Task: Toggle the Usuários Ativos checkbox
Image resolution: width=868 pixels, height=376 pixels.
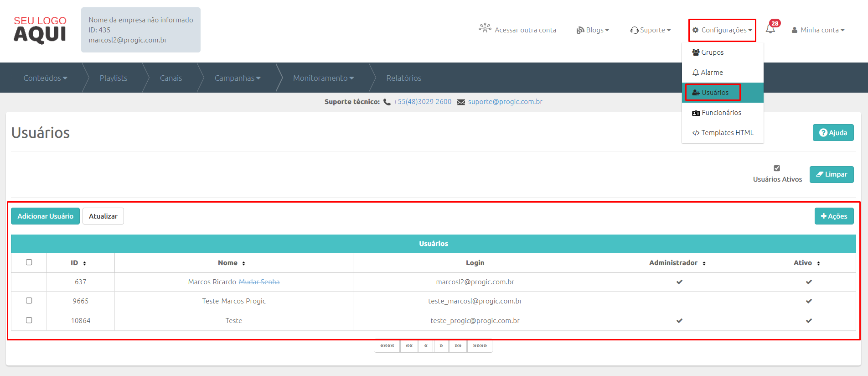Action: click(x=777, y=168)
